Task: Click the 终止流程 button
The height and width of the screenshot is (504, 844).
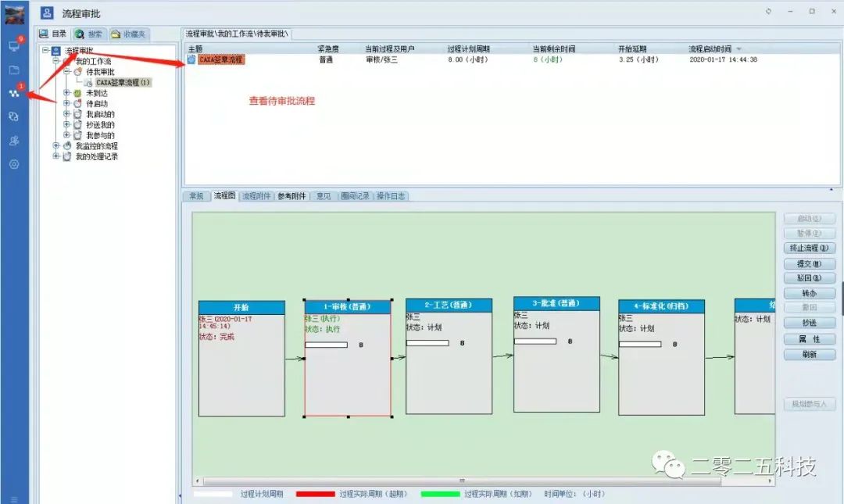Action: click(809, 248)
